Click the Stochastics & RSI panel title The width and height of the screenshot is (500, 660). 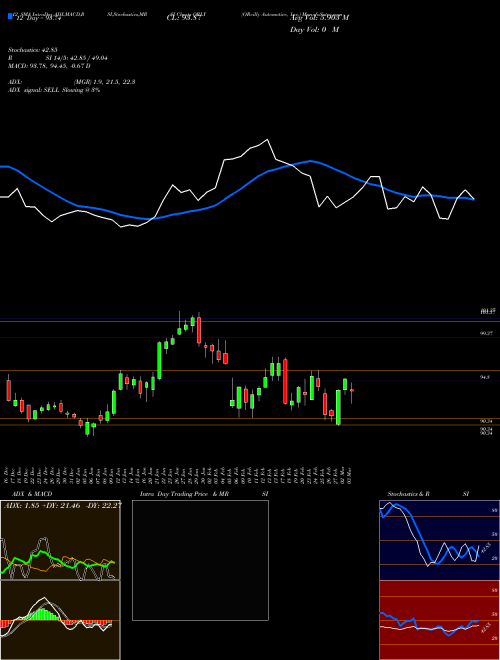[428, 494]
